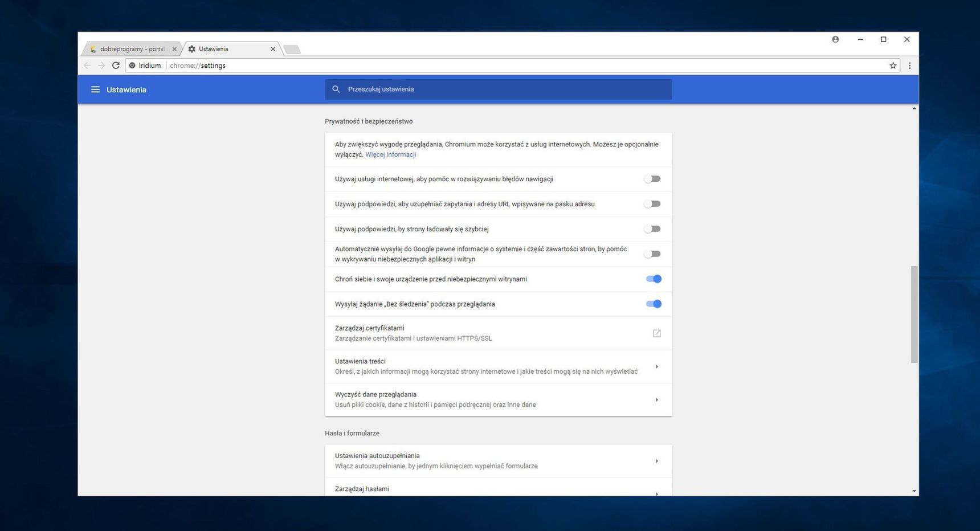Toggle navigation error resolving service
Screen dimensions: 980x531
(x=652, y=179)
